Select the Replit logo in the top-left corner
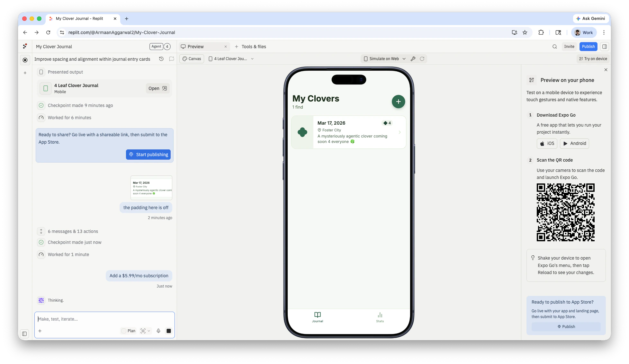This screenshot has height=364, width=629. click(x=25, y=46)
